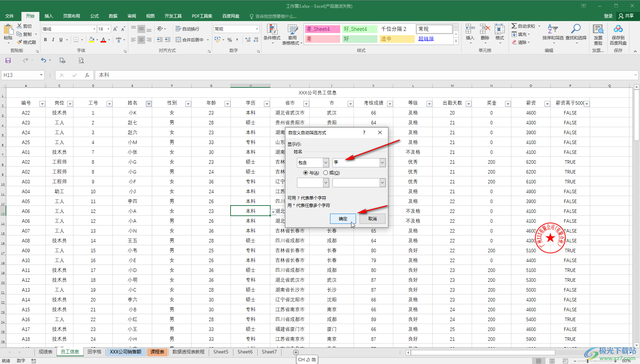640x364 pixels.
Task: Open the Name Box dropdown arrow
Action: 41,75
